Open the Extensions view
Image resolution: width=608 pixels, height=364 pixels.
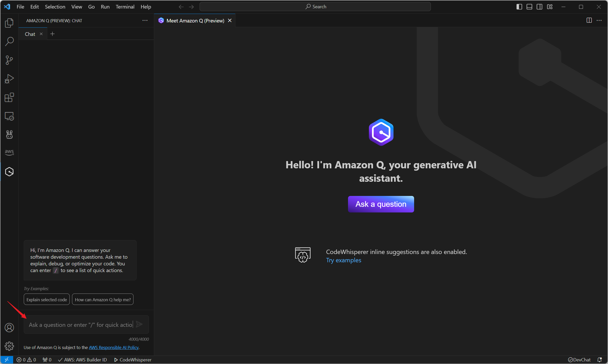9,97
